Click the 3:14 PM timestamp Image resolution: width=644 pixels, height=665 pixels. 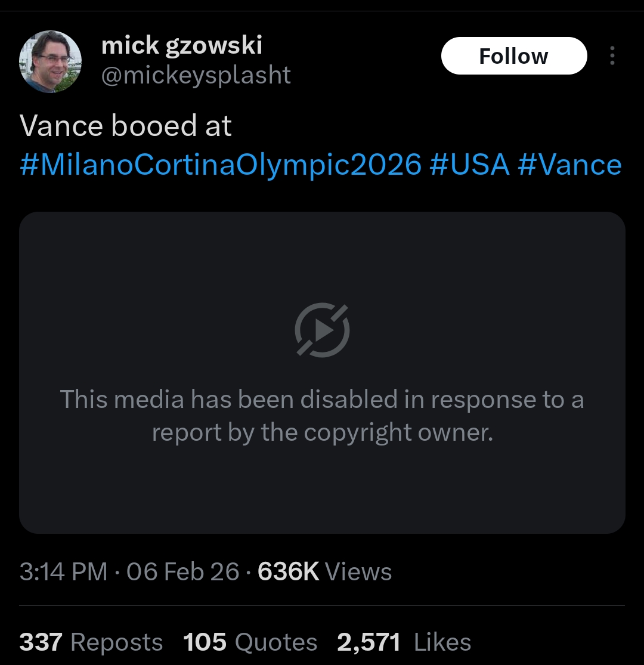(x=63, y=572)
